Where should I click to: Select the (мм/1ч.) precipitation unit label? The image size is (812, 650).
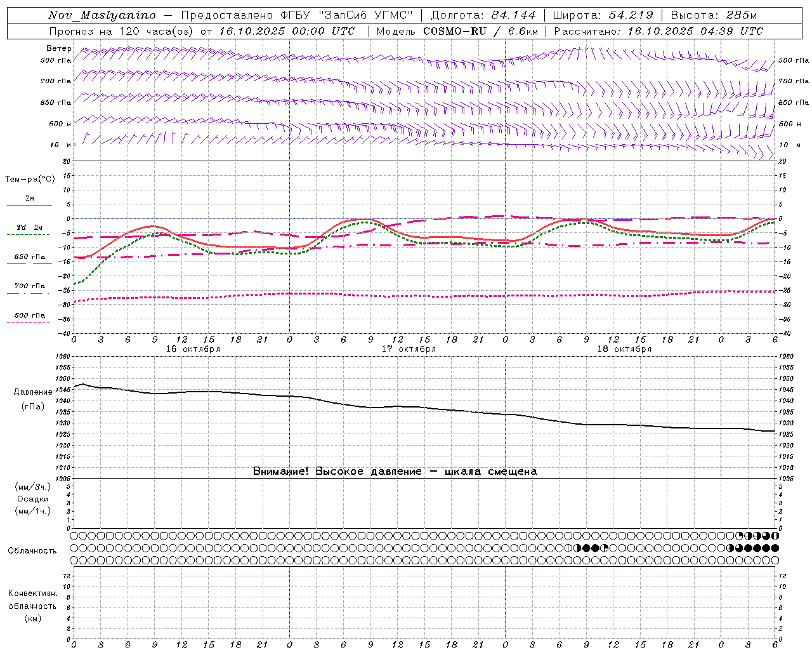[33, 511]
